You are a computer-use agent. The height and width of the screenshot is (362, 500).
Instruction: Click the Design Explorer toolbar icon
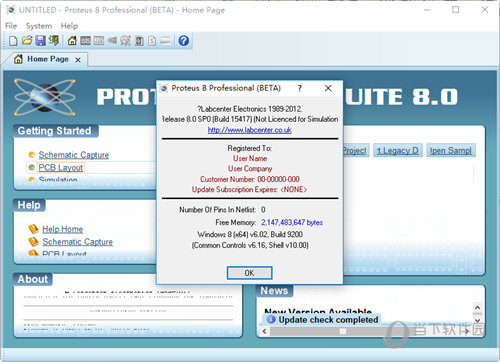point(139,41)
